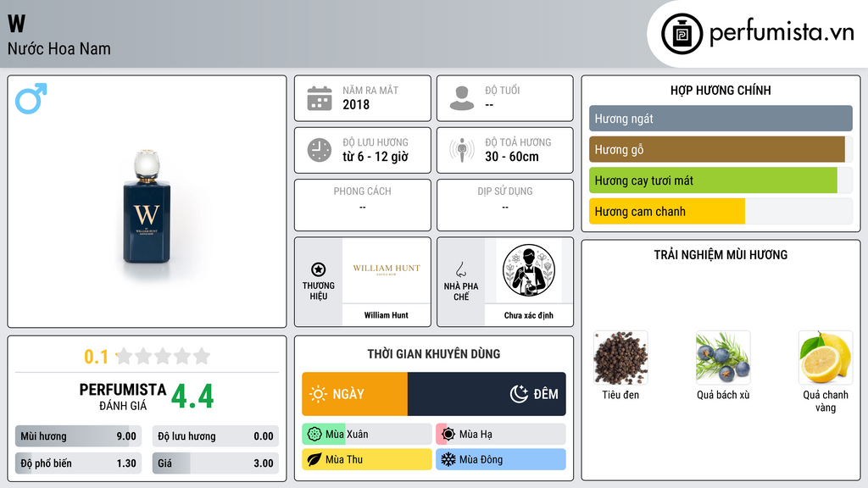Click the Hương gỗ accord bar

click(x=721, y=149)
